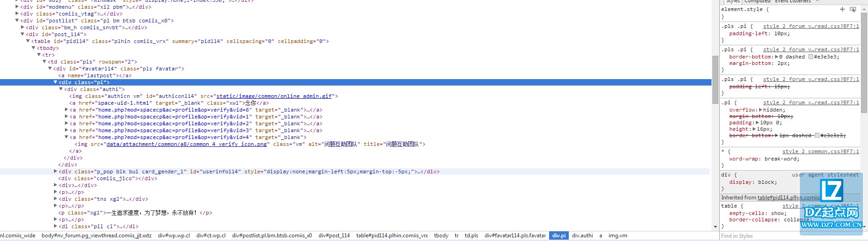The height and width of the screenshot is (241, 868).
Task: Collapse the tr node arrow
Action: pos(39,55)
